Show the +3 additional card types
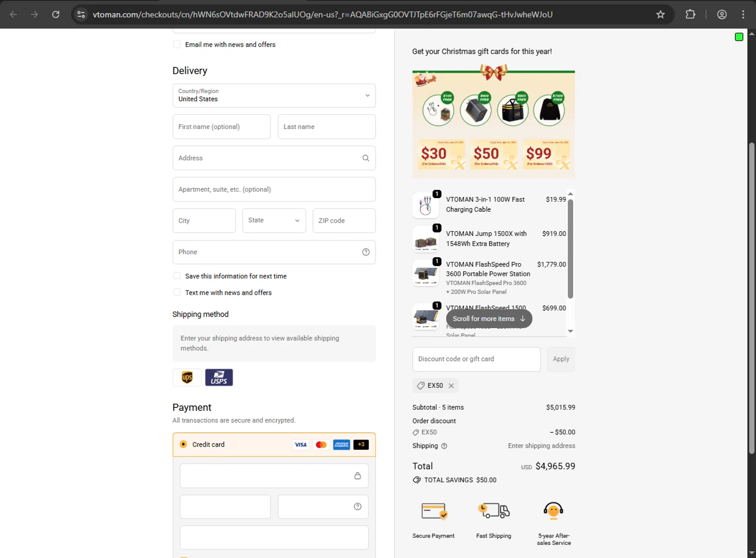The image size is (756, 558). pyautogui.click(x=361, y=445)
